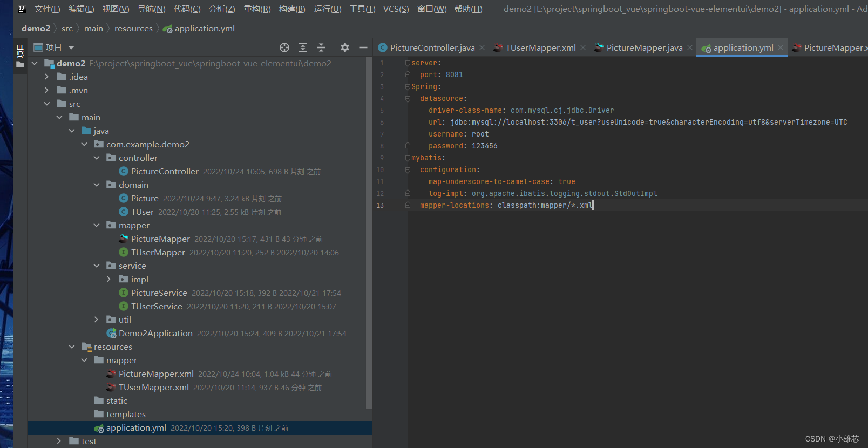Image resolution: width=868 pixels, height=448 pixels.
Task: Expand the util package
Action: pyautogui.click(x=97, y=320)
